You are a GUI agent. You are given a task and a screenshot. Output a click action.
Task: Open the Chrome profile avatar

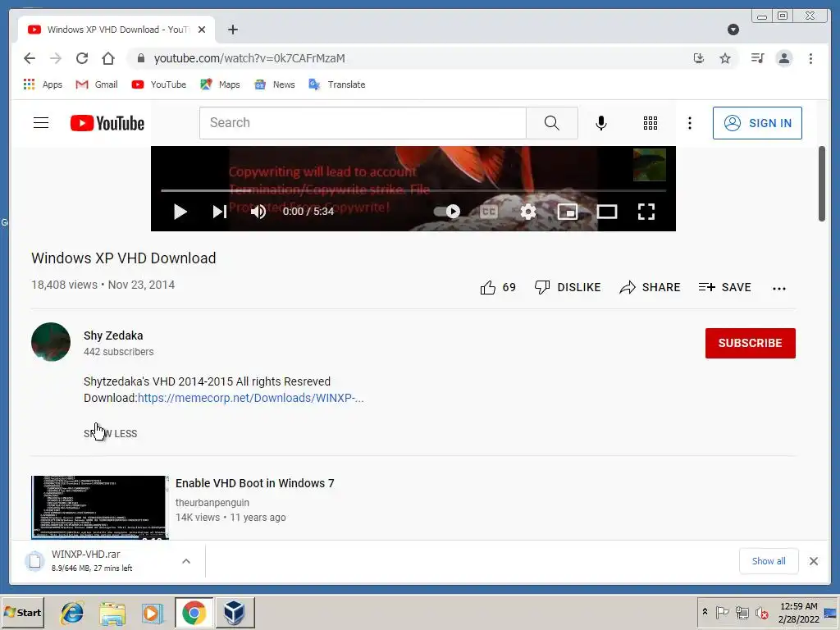[783, 58]
